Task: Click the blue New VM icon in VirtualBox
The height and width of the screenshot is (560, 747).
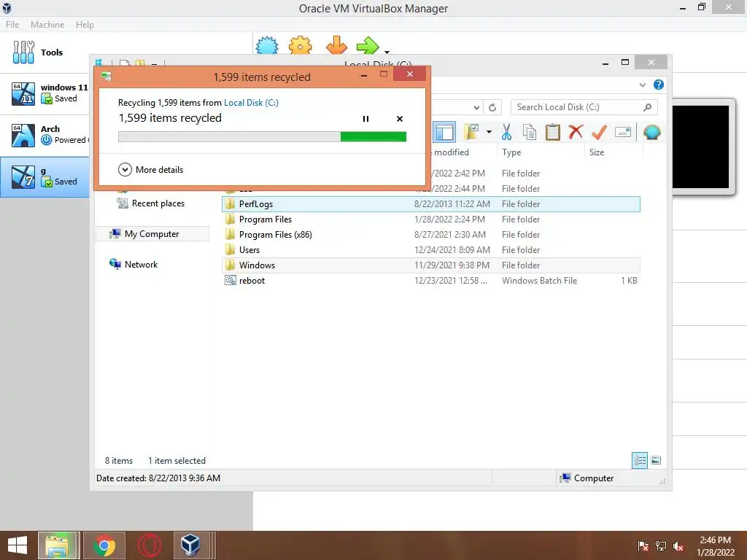Action: 267,46
